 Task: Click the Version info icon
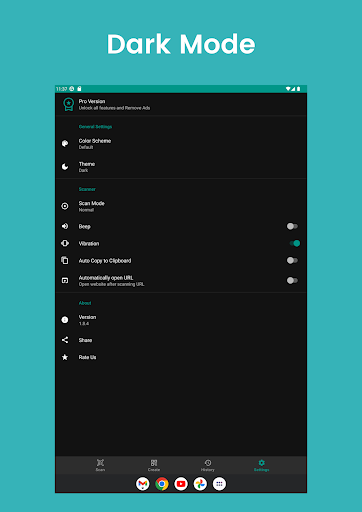65,320
